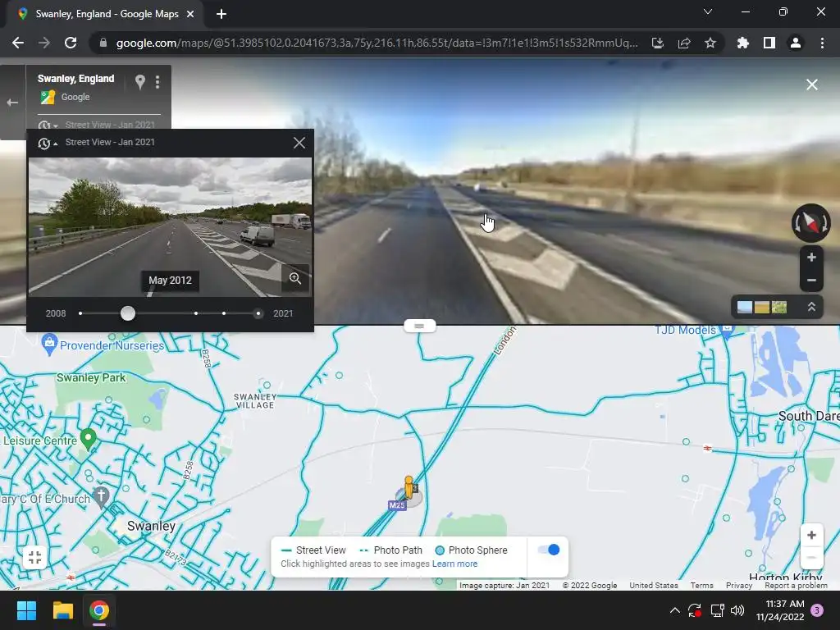Click the magnifier to view May 2012 imagery

point(295,278)
